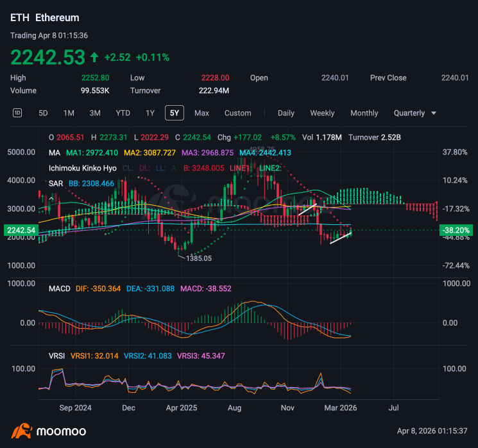Choose the Max range

201,113
